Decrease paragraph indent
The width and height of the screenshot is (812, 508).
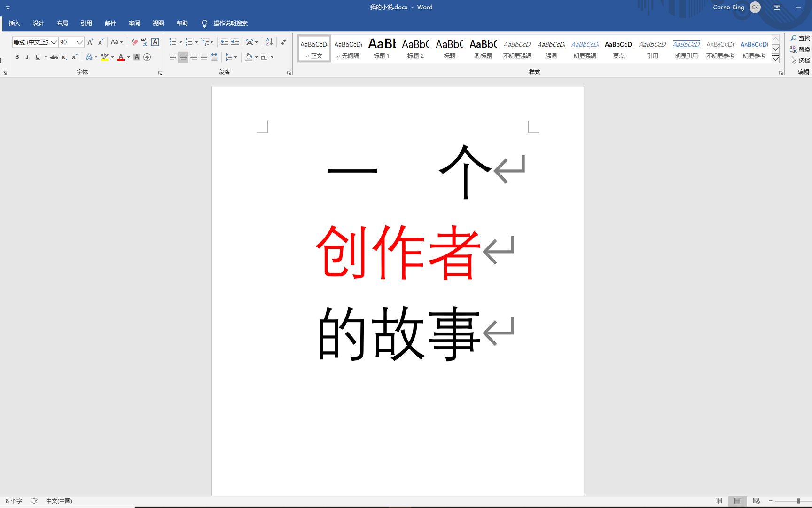[x=225, y=42]
